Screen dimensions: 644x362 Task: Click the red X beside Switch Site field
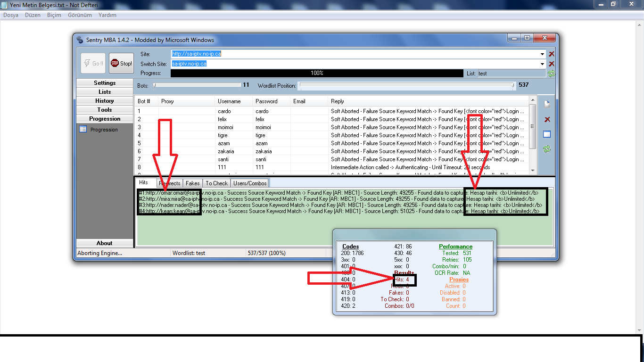coord(551,64)
